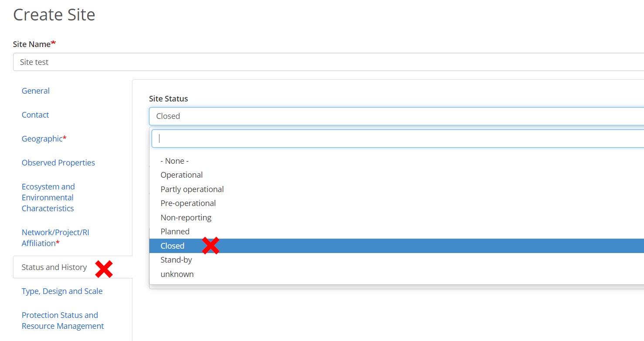Open the General tab
Screen dimensions: 644x341
click(36, 91)
